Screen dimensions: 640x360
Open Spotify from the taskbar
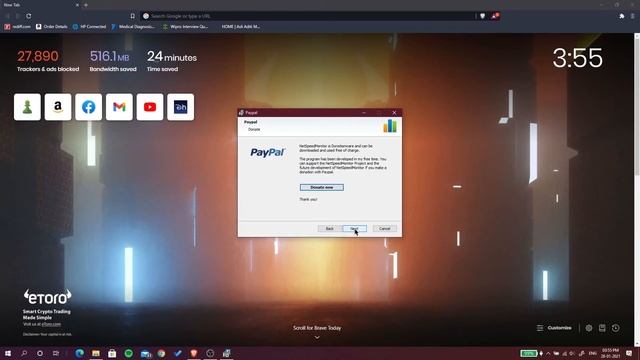(129, 353)
